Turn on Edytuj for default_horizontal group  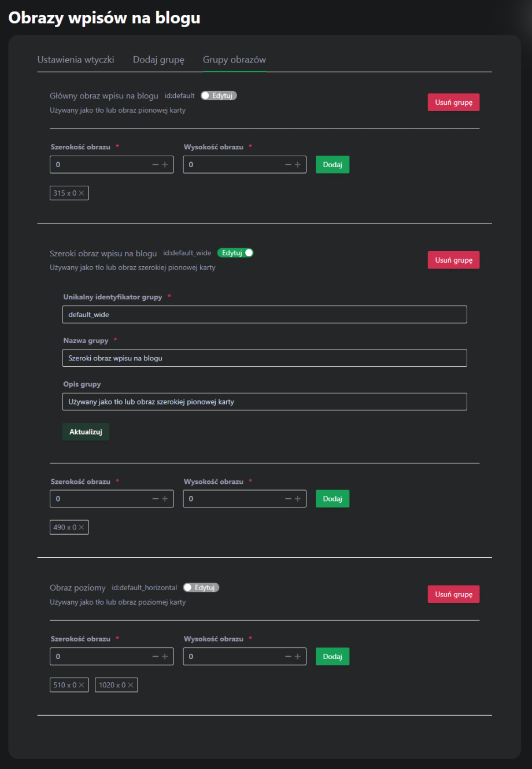pos(201,587)
